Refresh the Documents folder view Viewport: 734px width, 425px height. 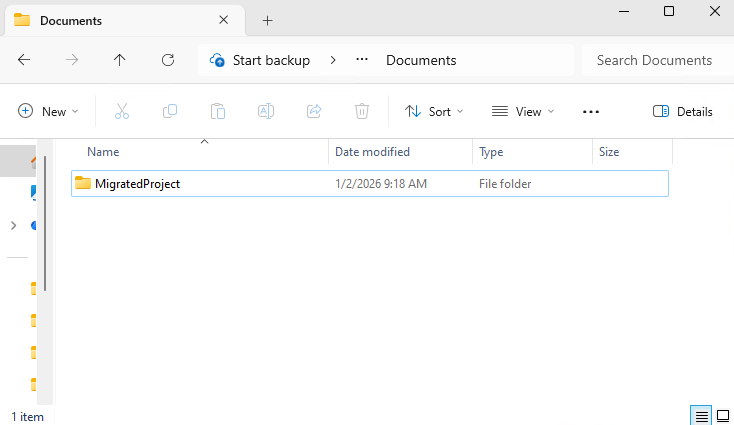pos(168,60)
